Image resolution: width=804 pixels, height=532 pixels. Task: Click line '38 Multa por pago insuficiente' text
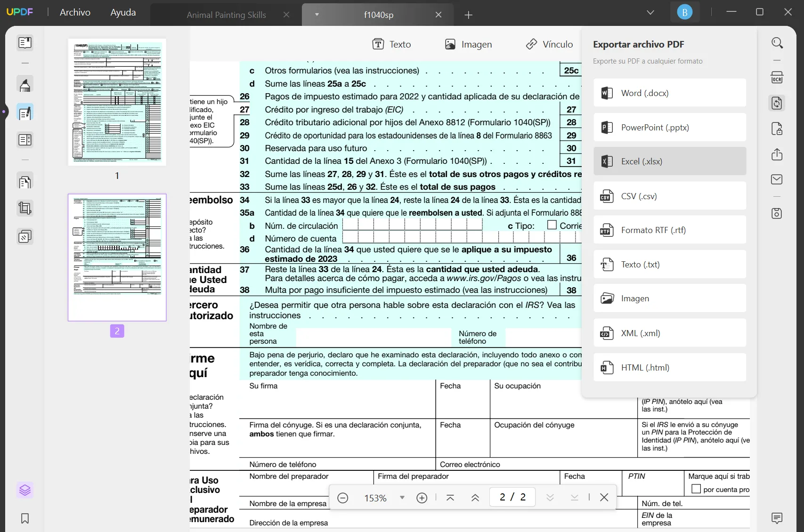click(x=394, y=290)
